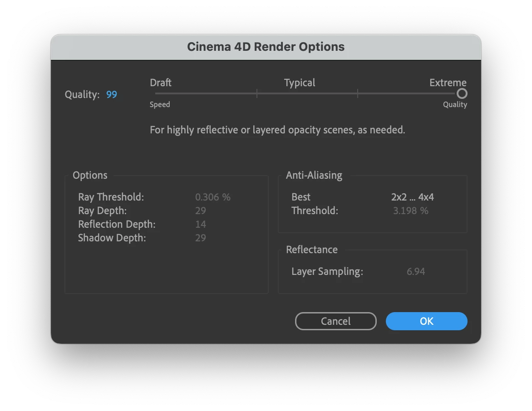
Task: Click the Draft label above the slider
Action: [161, 83]
